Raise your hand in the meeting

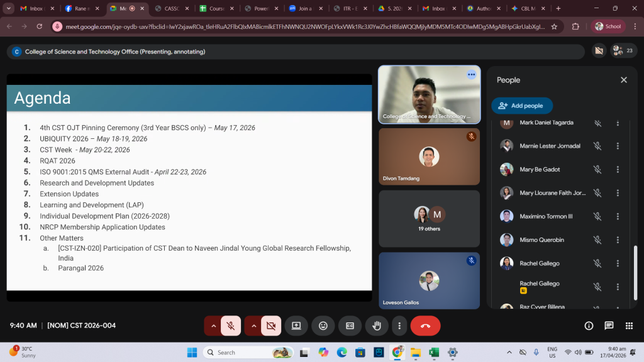click(377, 326)
